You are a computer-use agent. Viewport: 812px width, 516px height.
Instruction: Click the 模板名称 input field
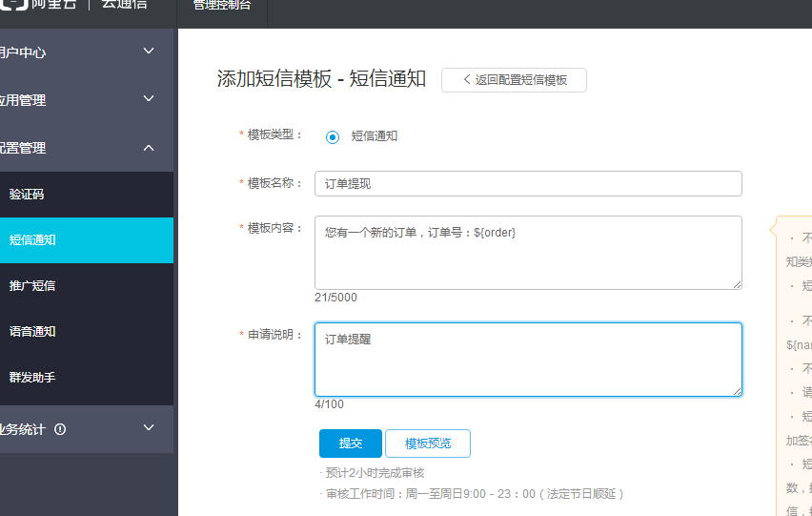527,183
